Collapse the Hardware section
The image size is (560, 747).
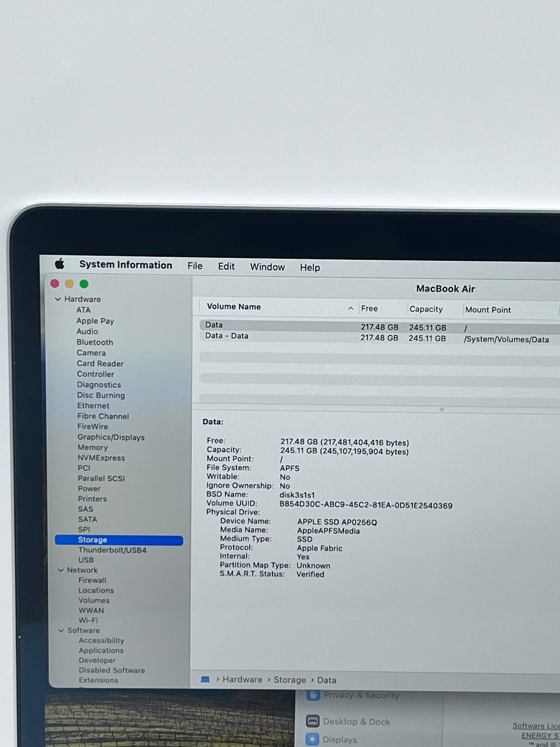point(58,299)
